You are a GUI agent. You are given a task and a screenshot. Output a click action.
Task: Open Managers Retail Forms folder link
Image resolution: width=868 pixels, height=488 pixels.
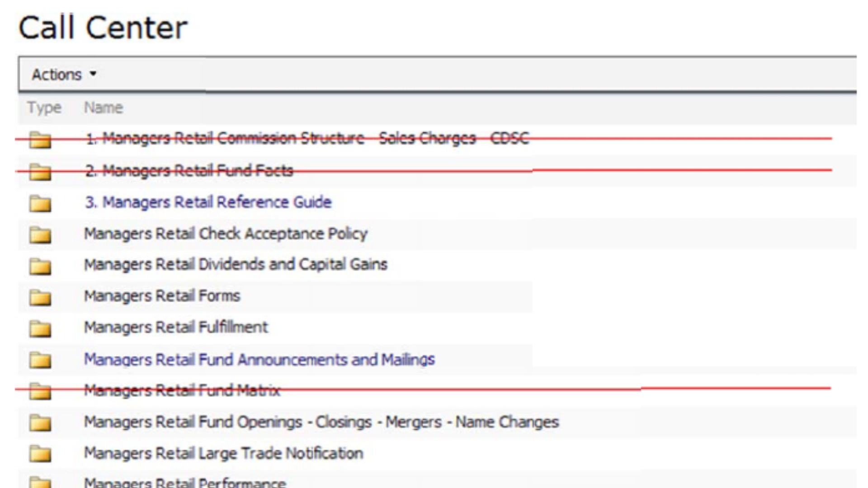(x=162, y=296)
